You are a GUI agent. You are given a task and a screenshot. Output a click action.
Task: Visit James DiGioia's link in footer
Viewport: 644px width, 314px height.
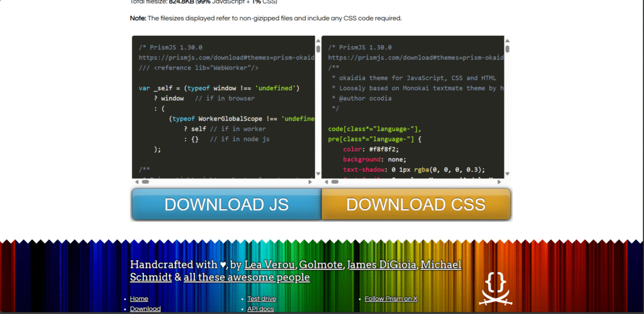382,264
